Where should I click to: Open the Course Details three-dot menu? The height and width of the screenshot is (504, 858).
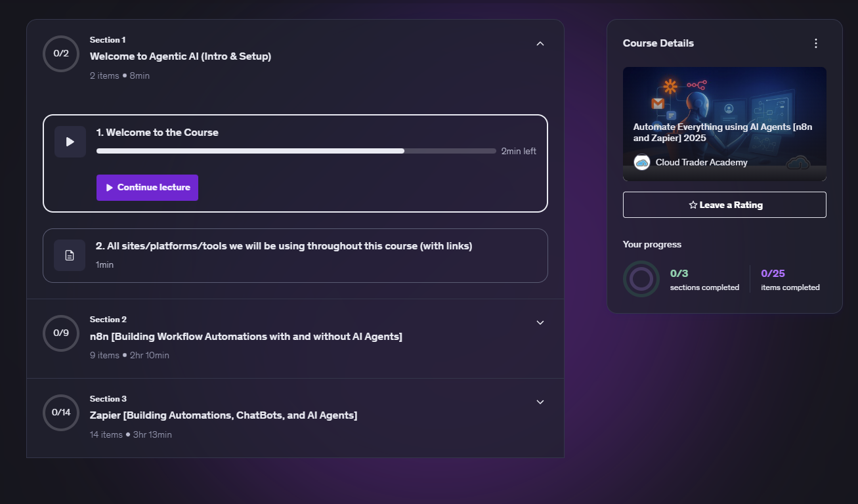tap(816, 43)
